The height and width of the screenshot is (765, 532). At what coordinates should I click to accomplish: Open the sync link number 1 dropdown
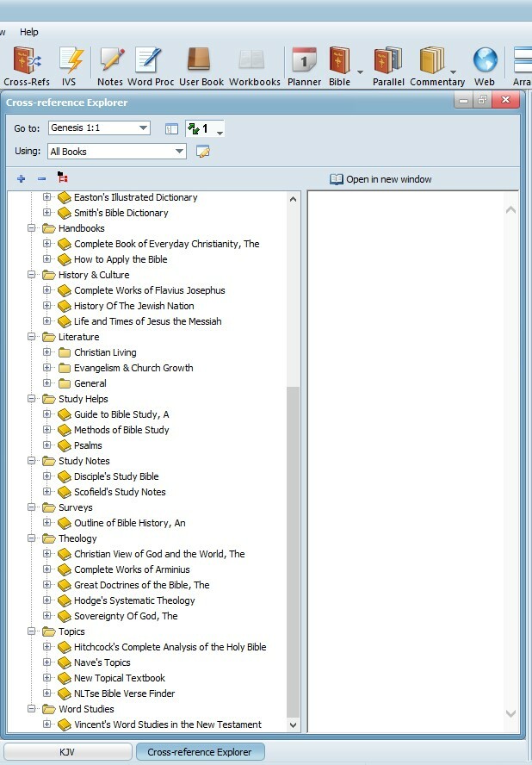pyautogui.click(x=220, y=134)
